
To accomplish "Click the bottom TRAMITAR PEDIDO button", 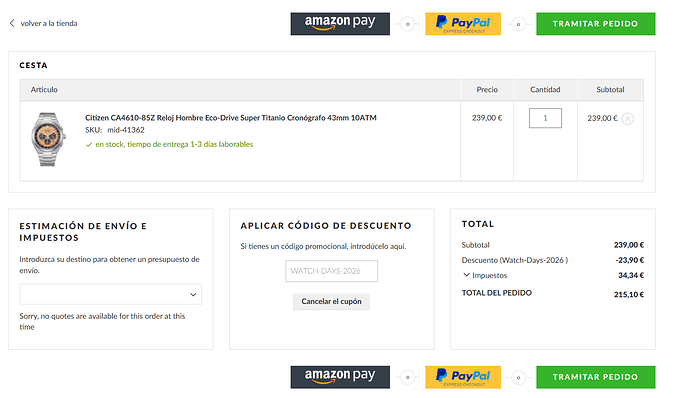I will pos(595,377).
